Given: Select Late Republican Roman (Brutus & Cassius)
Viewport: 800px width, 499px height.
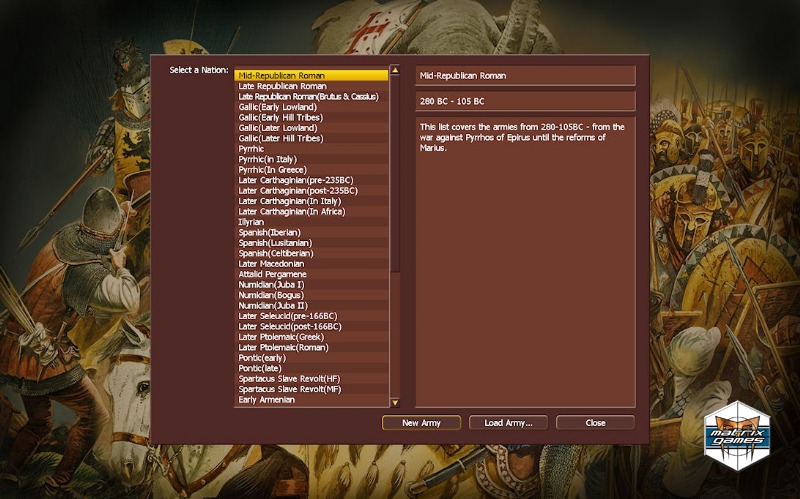Looking at the screenshot, I should click(310, 96).
